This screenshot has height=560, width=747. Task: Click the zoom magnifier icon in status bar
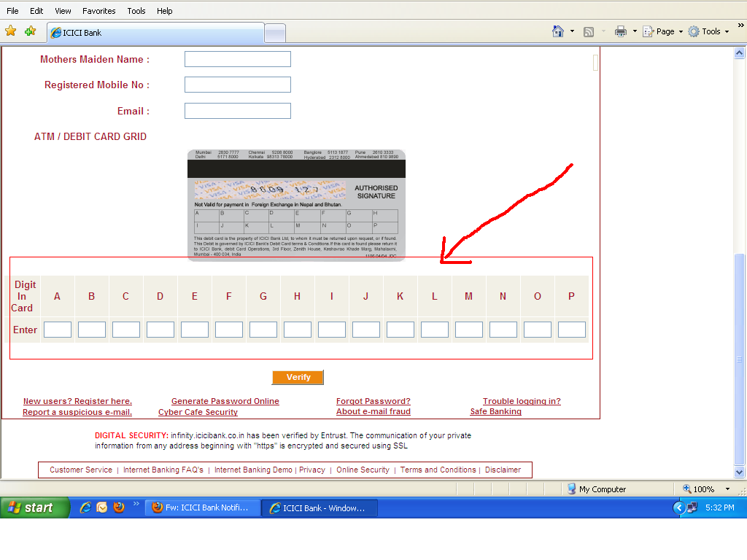coord(687,489)
